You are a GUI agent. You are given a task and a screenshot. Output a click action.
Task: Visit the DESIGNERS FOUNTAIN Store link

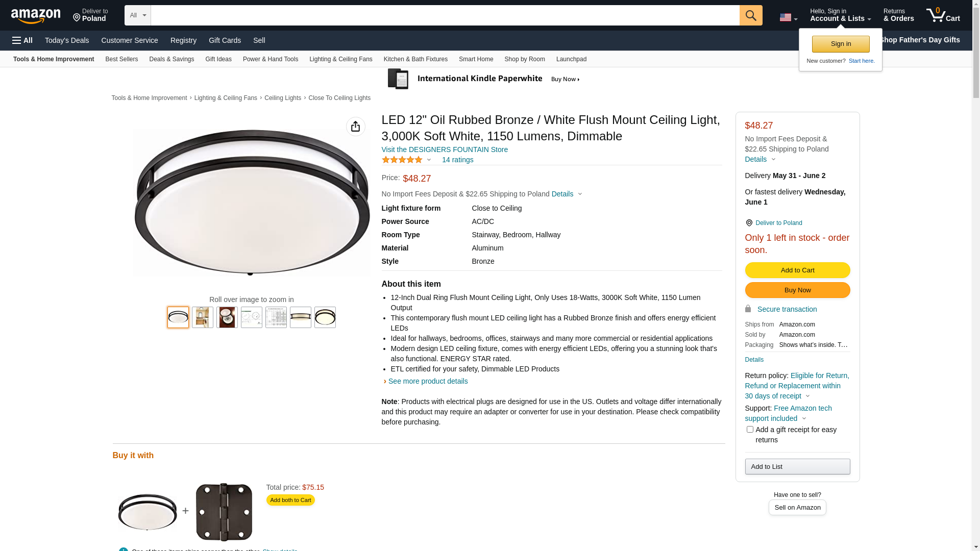click(444, 149)
